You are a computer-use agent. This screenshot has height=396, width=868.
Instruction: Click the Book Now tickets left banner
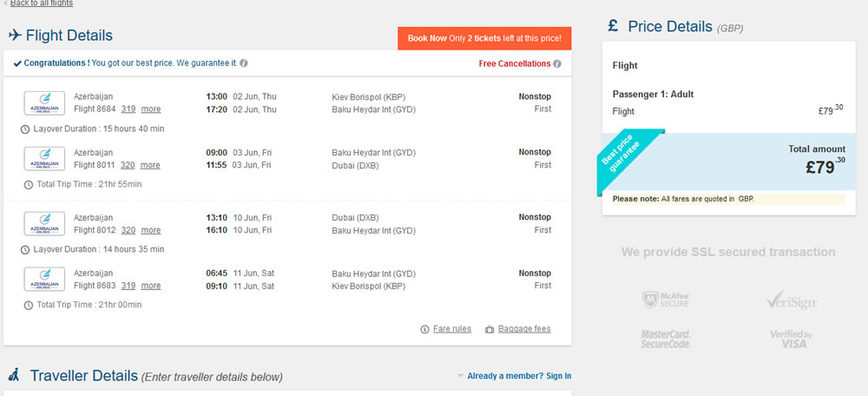point(484,38)
